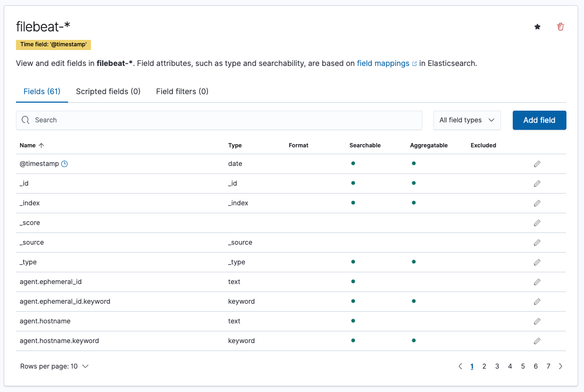Jump to page 4 of the fields list
The width and height of the screenshot is (584, 392).
(x=510, y=366)
